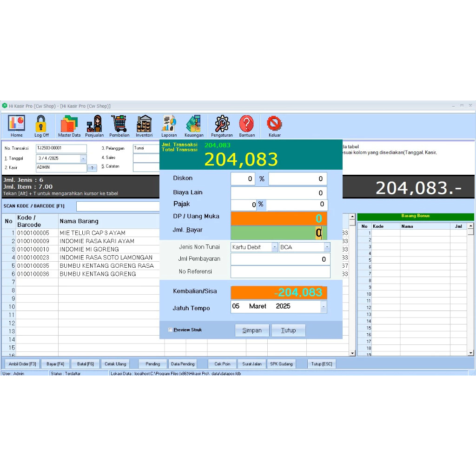Click up arrow of Barang Bonus scrollbar
The image size is (476, 476).
coord(470,226)
